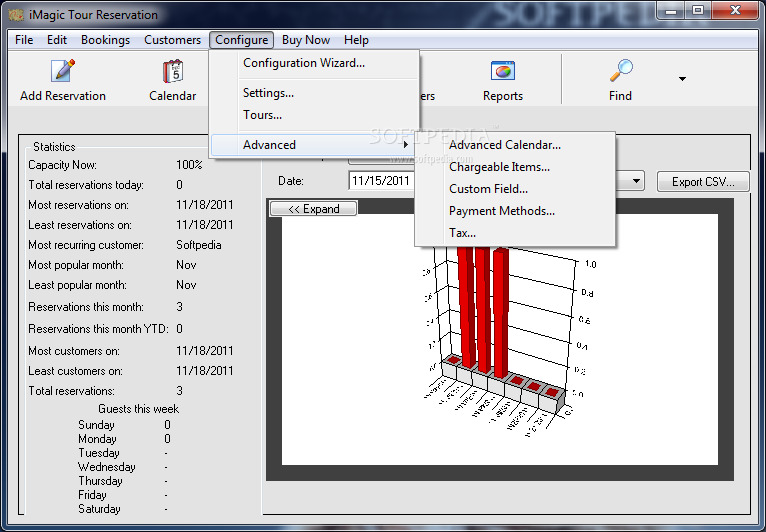Click the Sunday row in guests list
The height and width of the screenshot is (532, 766).
(124, 425)
